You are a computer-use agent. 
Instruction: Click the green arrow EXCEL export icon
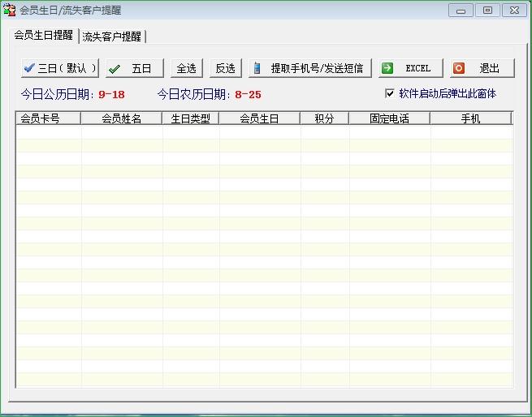(387, 68)
